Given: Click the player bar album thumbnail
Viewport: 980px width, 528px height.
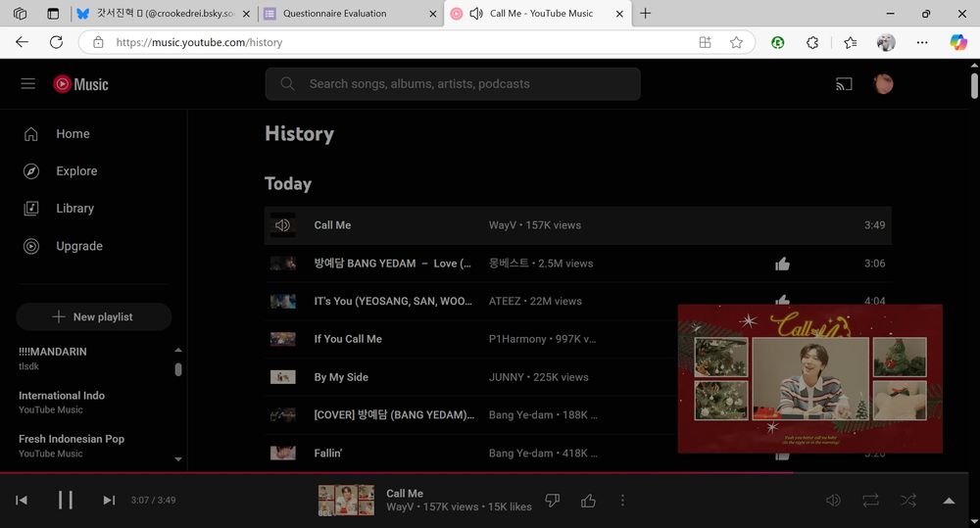Looking at the screenshot, I should tap(346, 500).
